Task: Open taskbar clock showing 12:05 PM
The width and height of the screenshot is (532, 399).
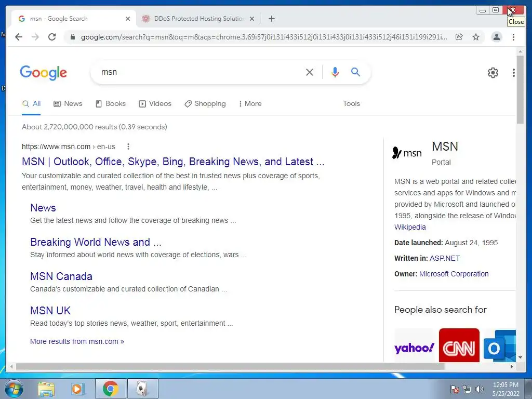Action: 506,389
